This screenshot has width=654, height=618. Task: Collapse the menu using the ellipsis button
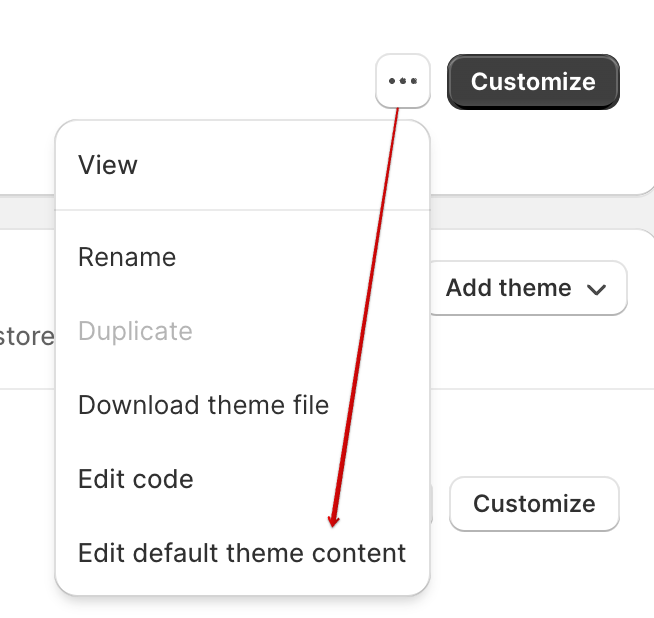point(402,81)
